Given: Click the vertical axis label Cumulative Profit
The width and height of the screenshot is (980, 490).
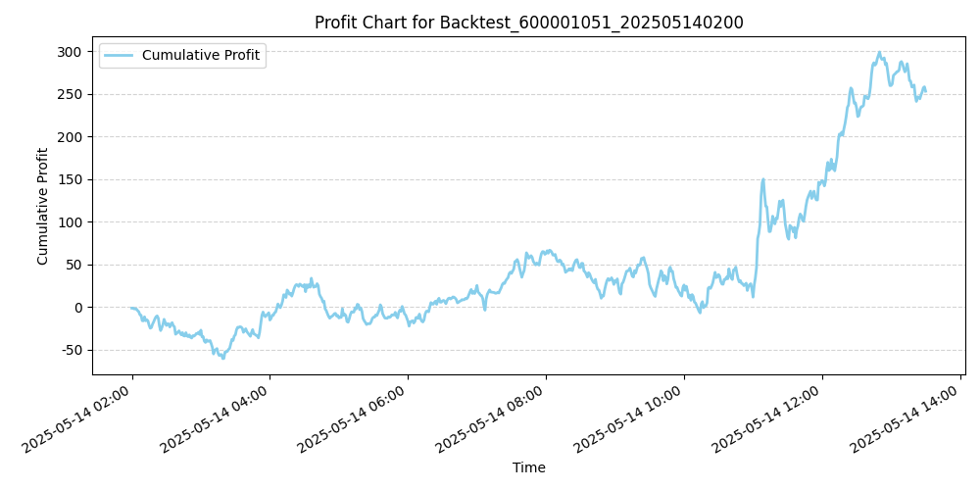Looking at the screenshot, I should pyautogui.click(x=42, y=206).
